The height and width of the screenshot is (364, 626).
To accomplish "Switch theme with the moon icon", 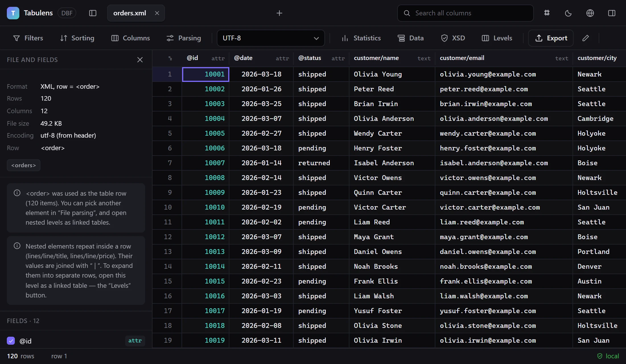I will coord(568,13).
